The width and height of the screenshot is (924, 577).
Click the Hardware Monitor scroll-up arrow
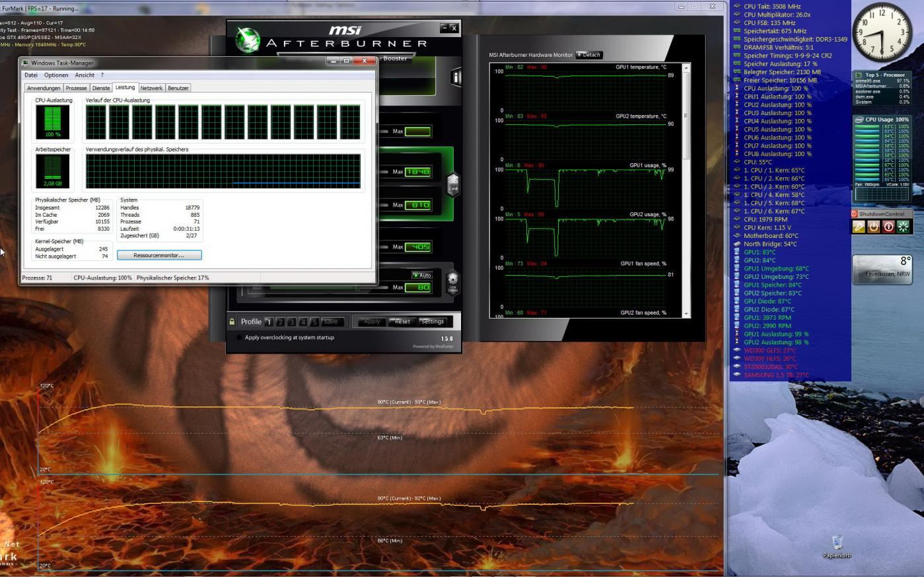[686, 67]
